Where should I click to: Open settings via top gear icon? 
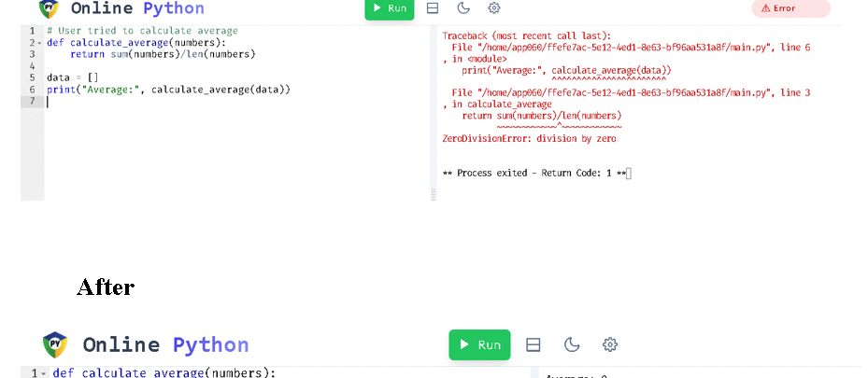(x=494, y=8)
